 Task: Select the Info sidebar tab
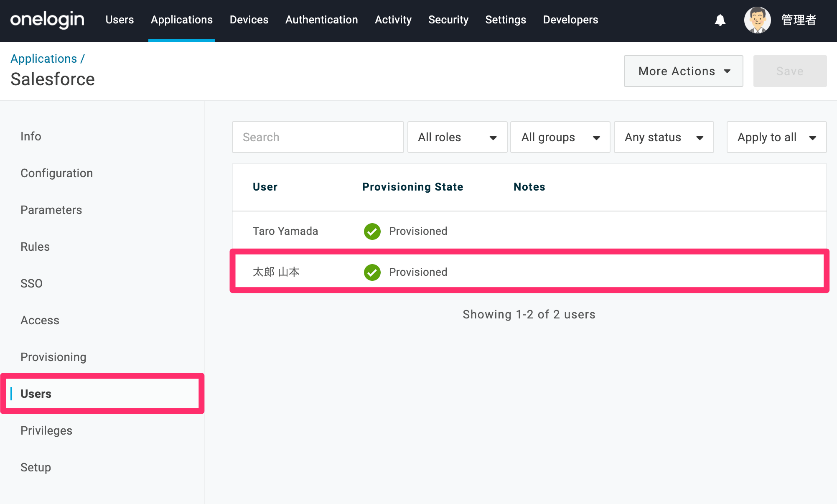pos(31,136)
